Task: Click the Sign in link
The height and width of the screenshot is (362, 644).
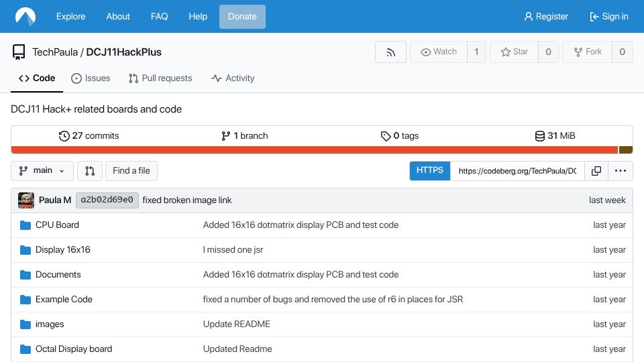Action: click(609, 16)
